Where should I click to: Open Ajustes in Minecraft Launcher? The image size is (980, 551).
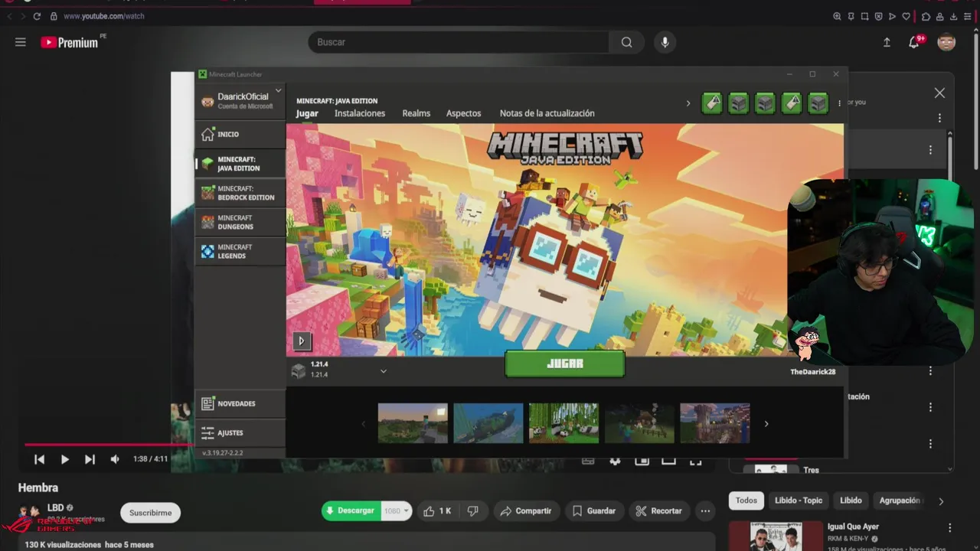pyautogui.click(x=240, y=432)
